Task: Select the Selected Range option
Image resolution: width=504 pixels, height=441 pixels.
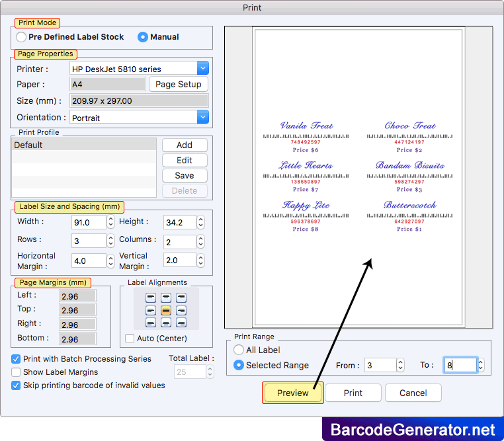Action: [x=239, y=365]
